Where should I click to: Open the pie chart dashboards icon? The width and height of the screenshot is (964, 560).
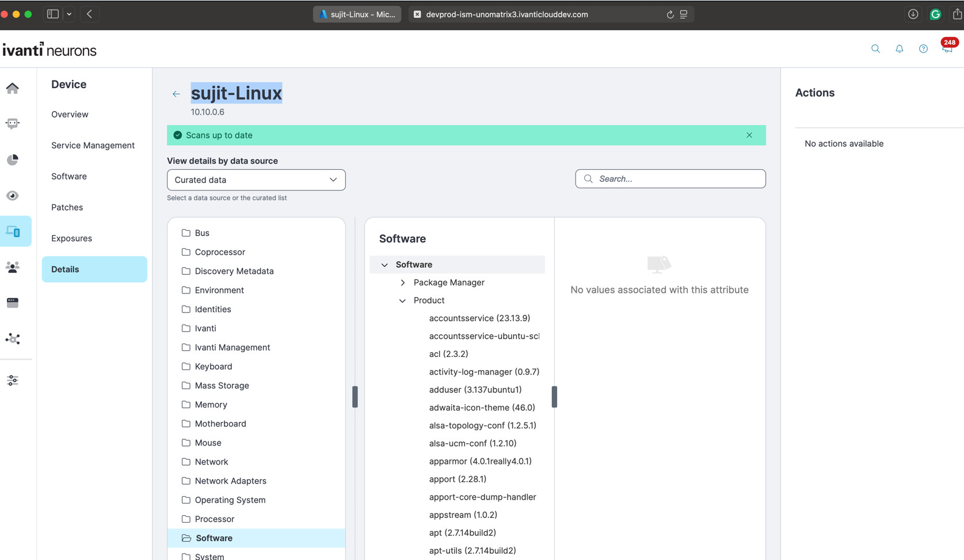point(13,159)
